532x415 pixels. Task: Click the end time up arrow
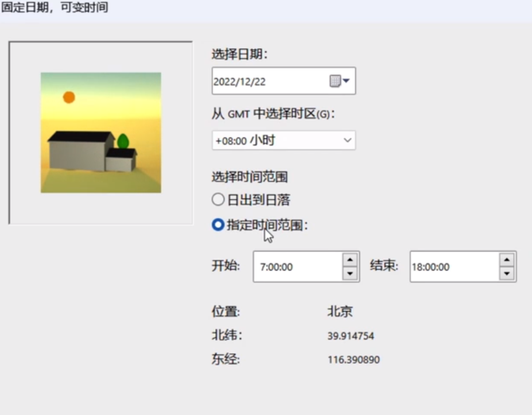(x=506, y=261)
